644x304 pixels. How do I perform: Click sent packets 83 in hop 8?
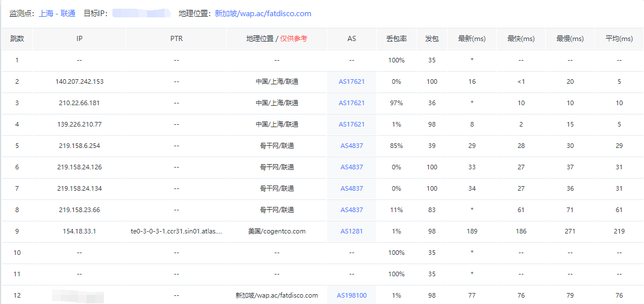click(x=432, y=210)
